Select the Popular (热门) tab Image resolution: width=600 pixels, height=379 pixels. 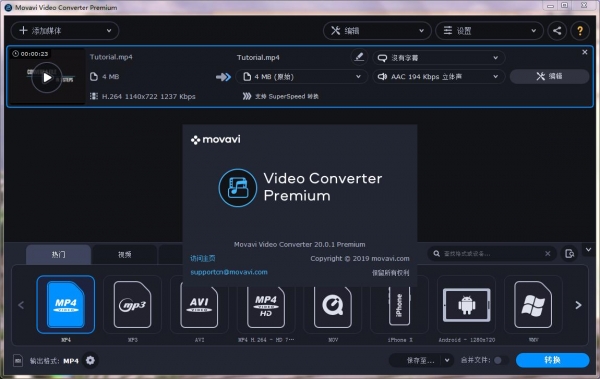pos(59,255)
